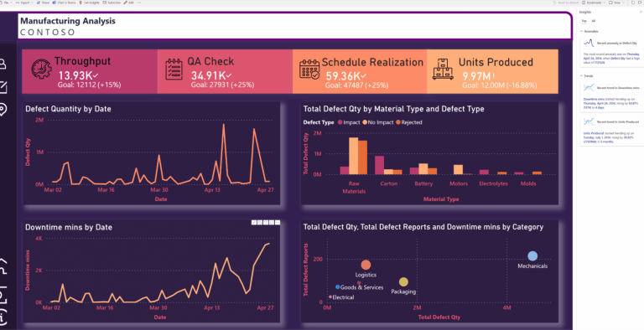Click the question mark icon in left sidebar

click(x=3, y=266)
